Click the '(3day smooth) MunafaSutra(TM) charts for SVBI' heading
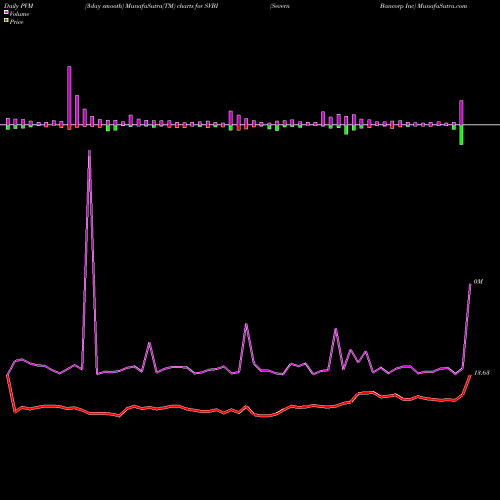This screenshot has width=500, height=500. coord(151,6)
